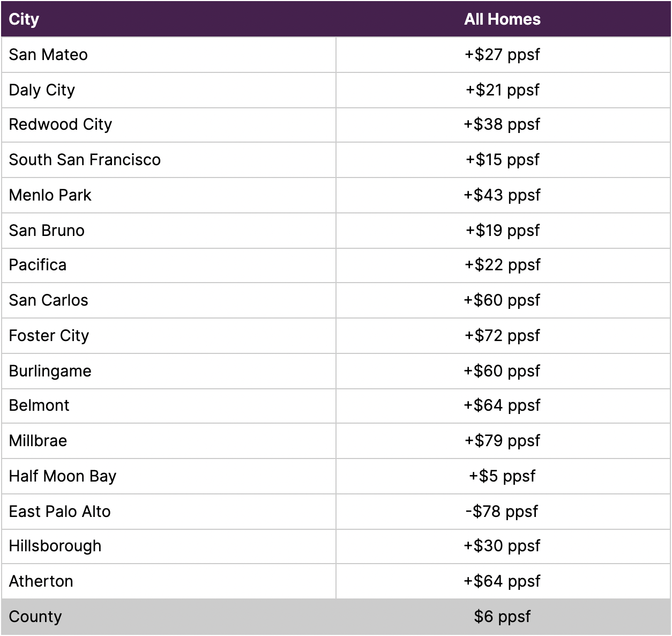Select the San Mateo row label
This screenshot has width=672, height=636.
48,55
